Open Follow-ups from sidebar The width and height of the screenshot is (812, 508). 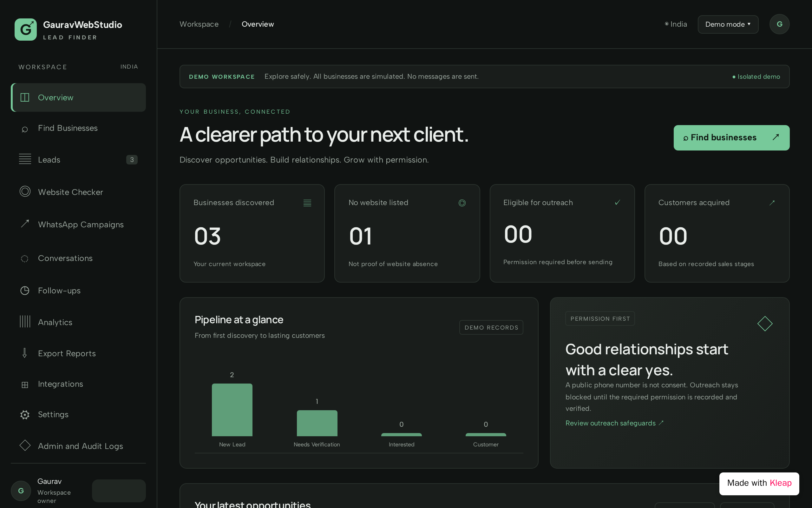click(79, 291)
